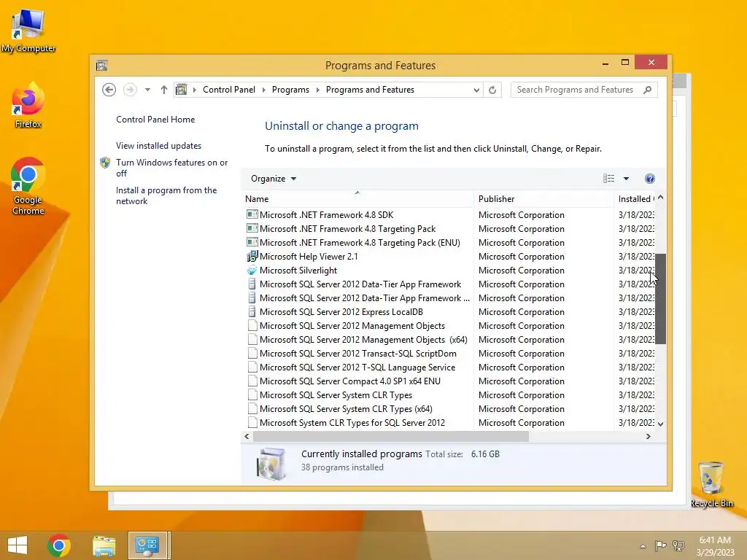Click the horizontal scrollbar thumb

click(x=391, y=436)
